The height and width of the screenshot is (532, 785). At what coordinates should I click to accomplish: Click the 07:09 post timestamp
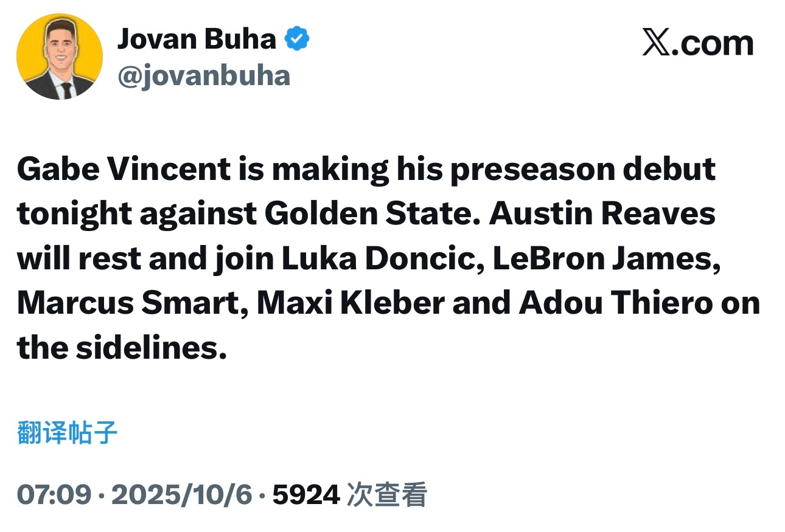pyautogui.click(x=53, y=495)
